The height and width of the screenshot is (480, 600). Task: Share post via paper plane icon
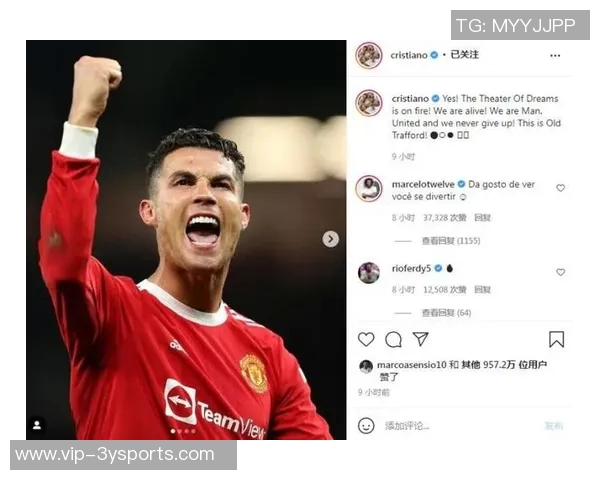pyautogui.click(x=420, y=339)
